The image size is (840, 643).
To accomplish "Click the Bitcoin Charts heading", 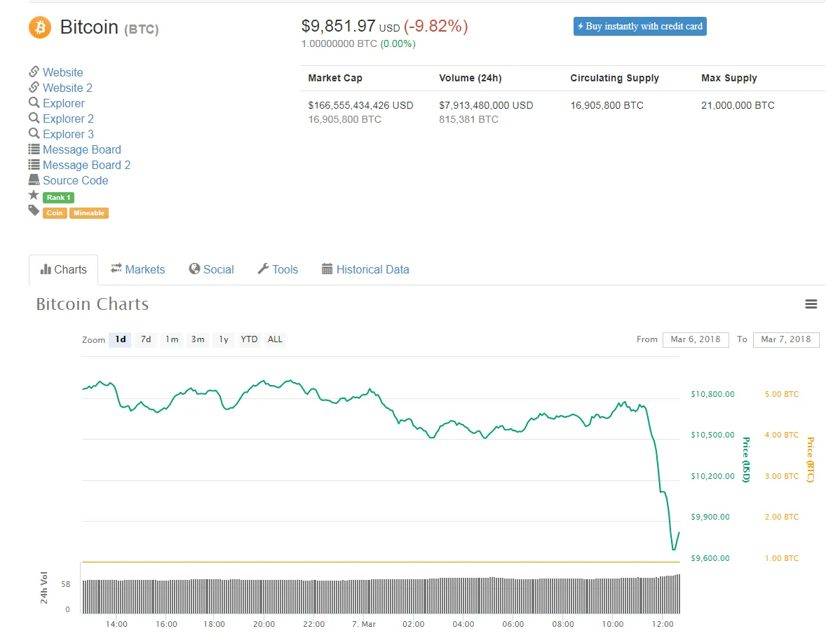I will coord(92,304).
